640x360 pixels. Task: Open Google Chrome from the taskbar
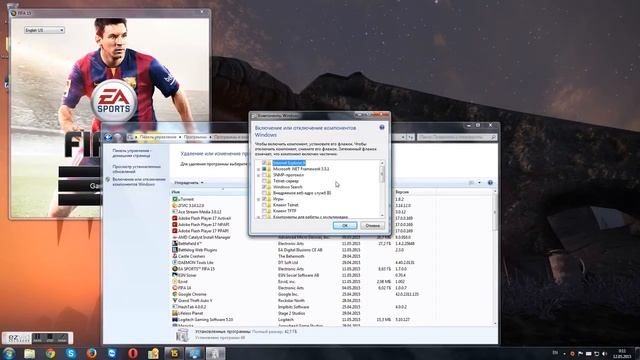click(x=50, y=353)
